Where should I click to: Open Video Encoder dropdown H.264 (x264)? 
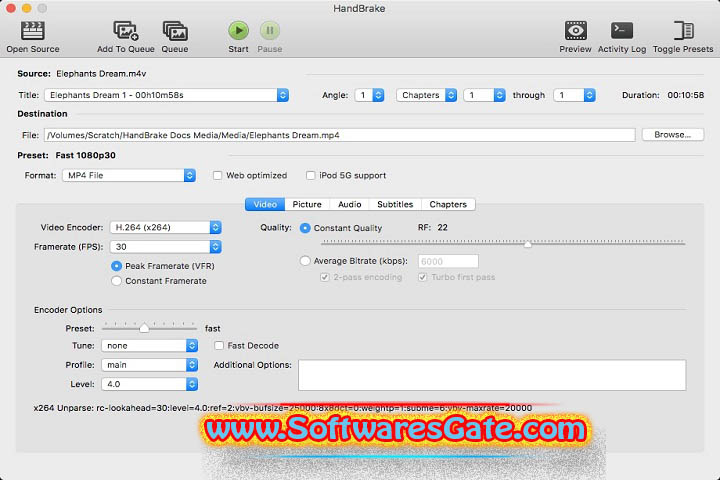point(165,227)
